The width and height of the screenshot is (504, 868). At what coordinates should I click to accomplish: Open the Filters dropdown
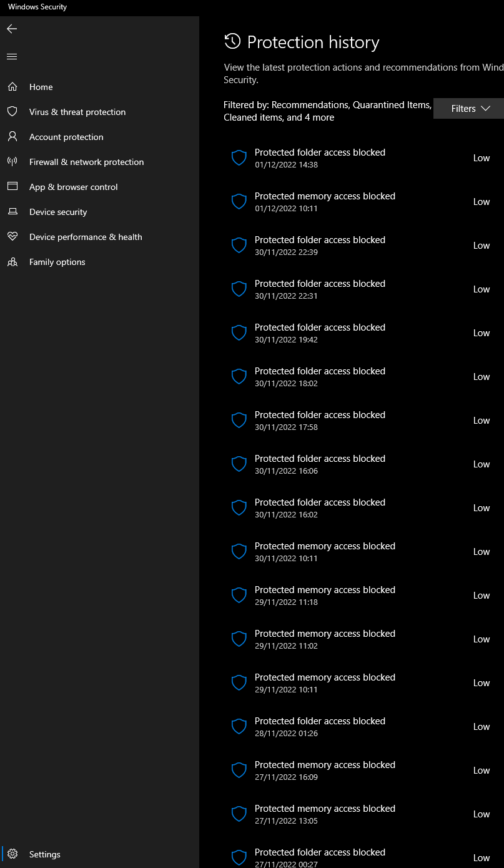[468, 109]
